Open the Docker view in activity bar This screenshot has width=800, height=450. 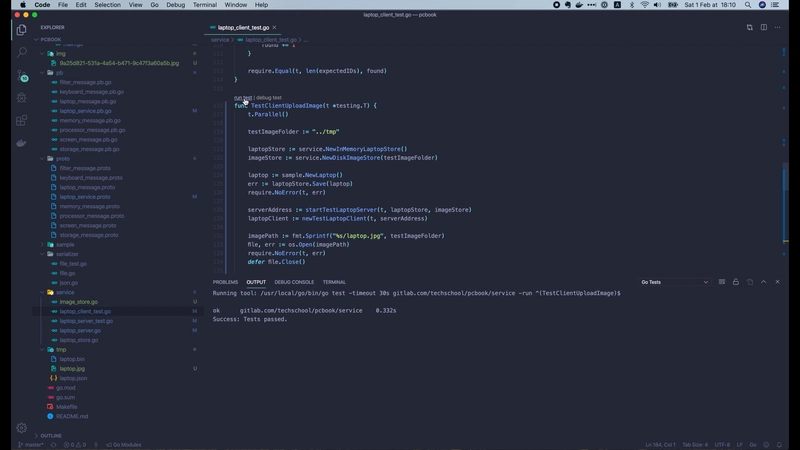click(21, 143)
